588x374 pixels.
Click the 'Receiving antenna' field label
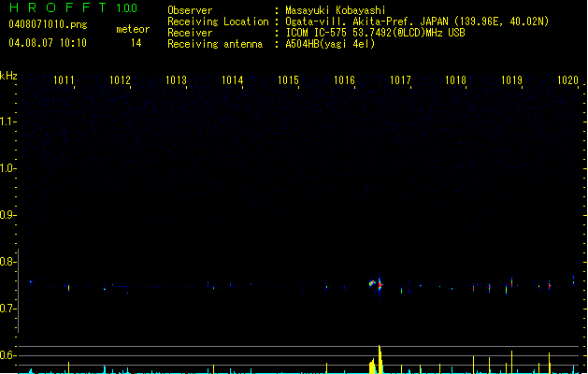(215, 44)
